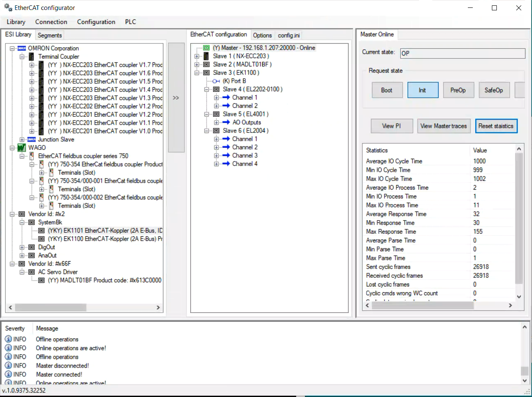Expand the Slave 2 (MADLT01BF) node
This screenshot has height=397, width=532.
pyautogui.click(x=197, y=65)
